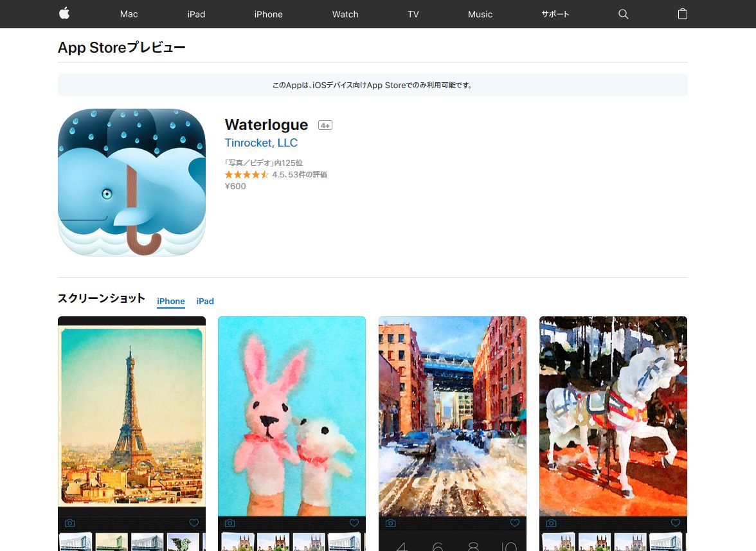
Task: Go to the Watch section
Action: 345,14
